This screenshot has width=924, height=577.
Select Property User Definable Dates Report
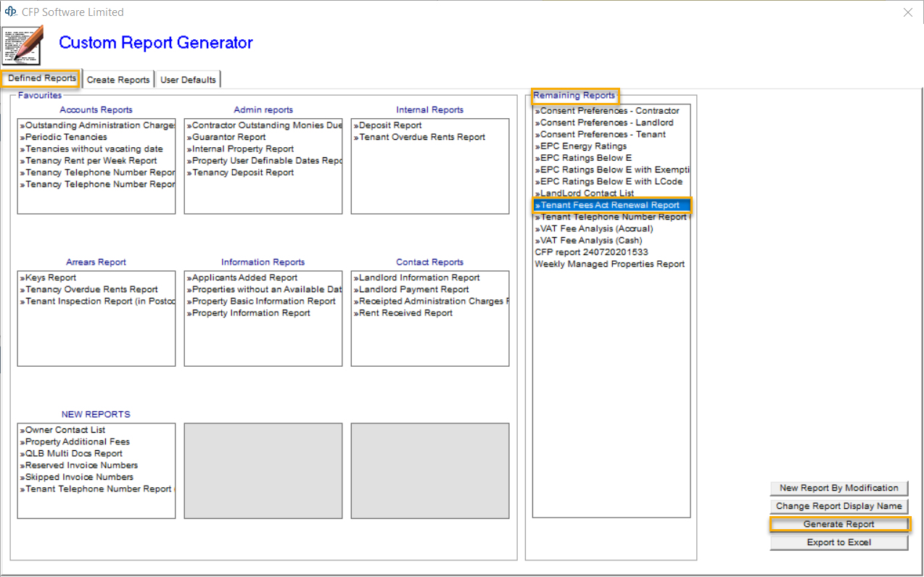click(264, 161)
